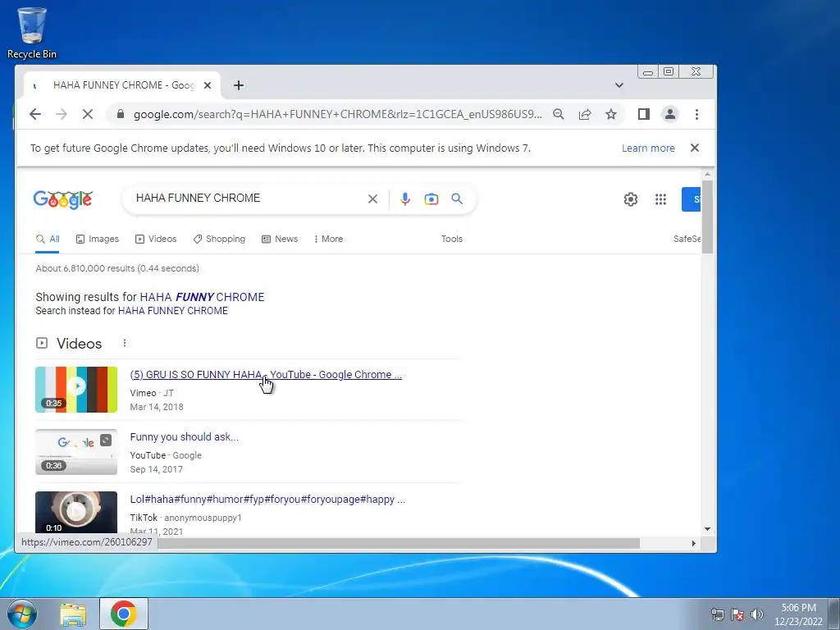Click the About 6,810,000 results text

(x=117, y=268)
